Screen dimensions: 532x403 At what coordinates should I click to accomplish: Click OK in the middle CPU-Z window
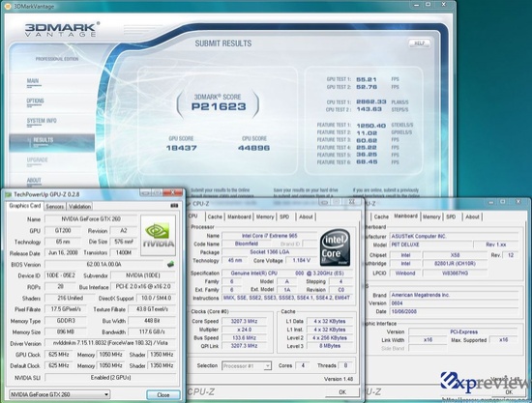(x=342, y=391)
